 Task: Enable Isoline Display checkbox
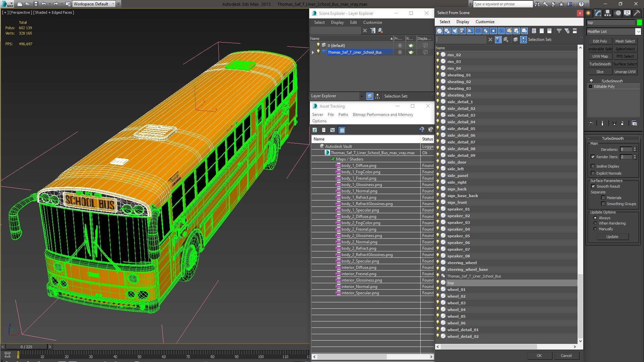tap(593, 166)
